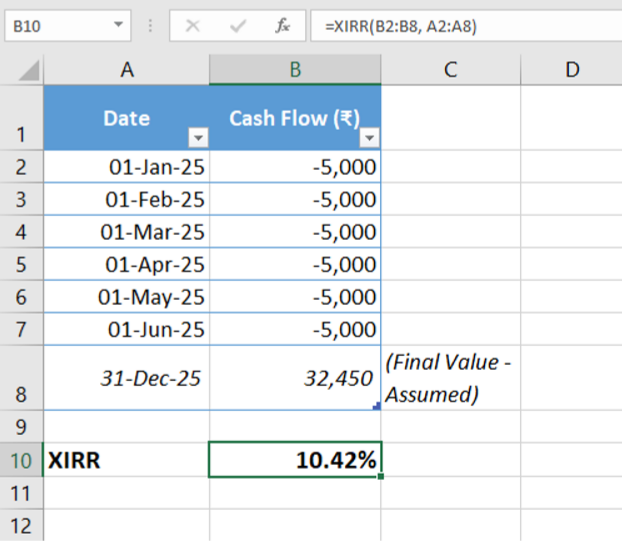Select column C header
Image resolution: width=622 pixels, height=542 pixels.
point(451,70)
